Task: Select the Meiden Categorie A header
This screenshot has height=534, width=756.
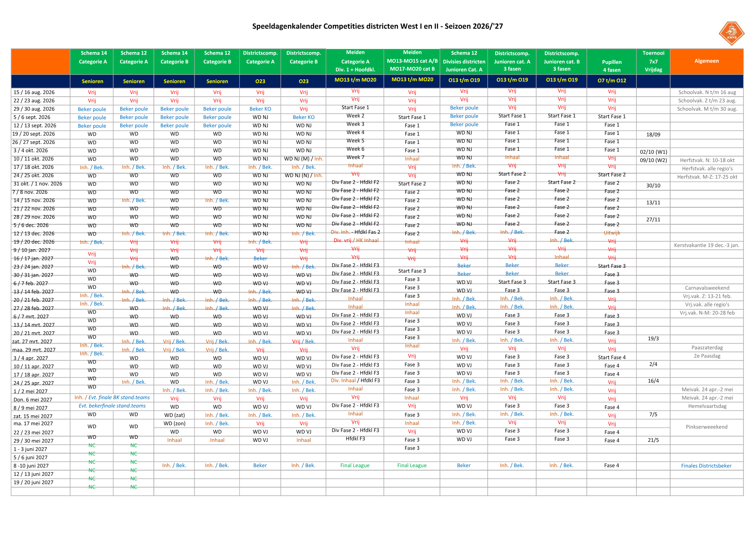Action: [355, 61]
